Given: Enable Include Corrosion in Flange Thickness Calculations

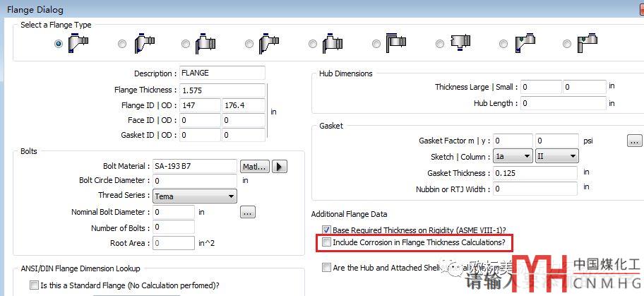Looking at the screenshot, I should coord(326,242).
